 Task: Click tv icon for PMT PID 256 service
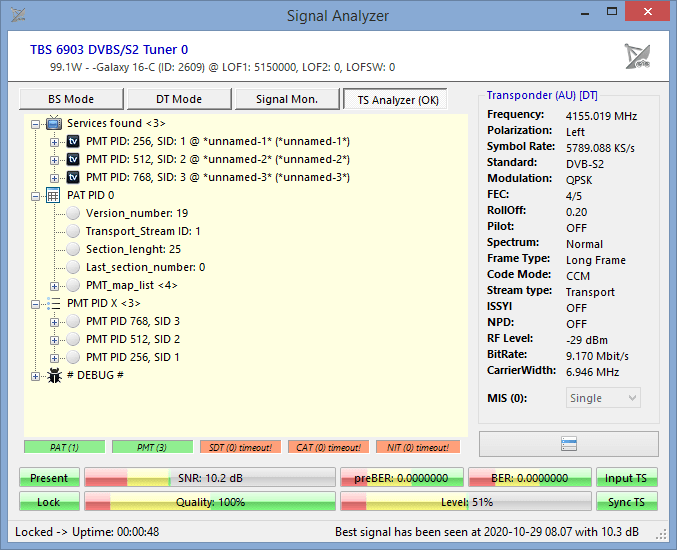(x=73, y=141)
